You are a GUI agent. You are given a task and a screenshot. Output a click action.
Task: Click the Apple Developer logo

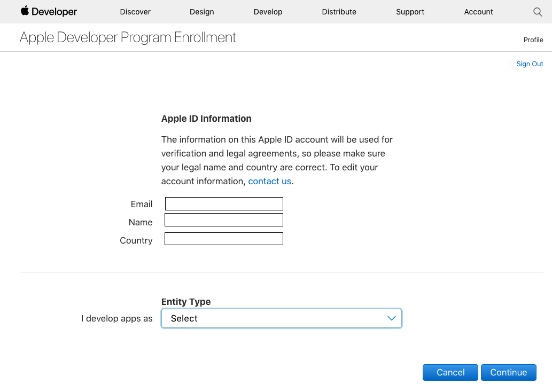tap(49, 11)
